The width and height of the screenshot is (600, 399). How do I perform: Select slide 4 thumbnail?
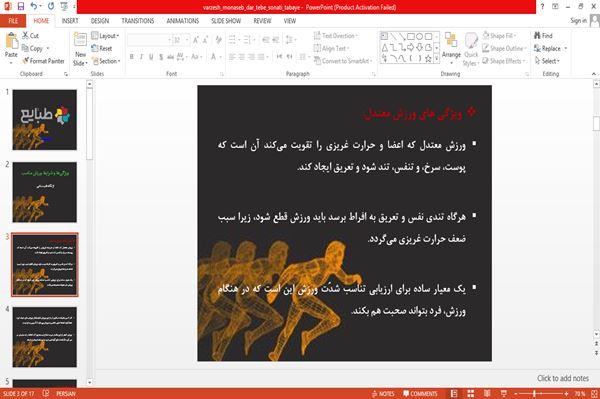point(45,337)
